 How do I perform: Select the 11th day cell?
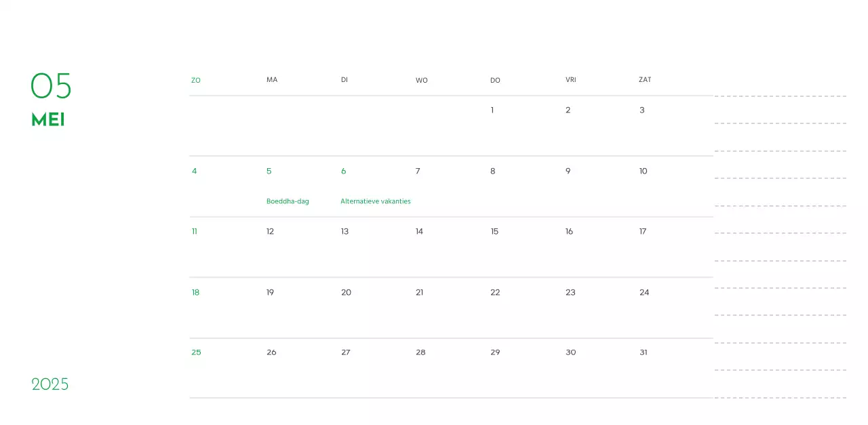tap(194, 231)
